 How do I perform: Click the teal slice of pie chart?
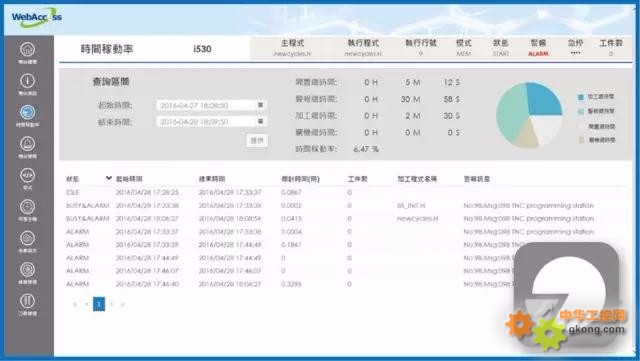(x=510, y=112)
